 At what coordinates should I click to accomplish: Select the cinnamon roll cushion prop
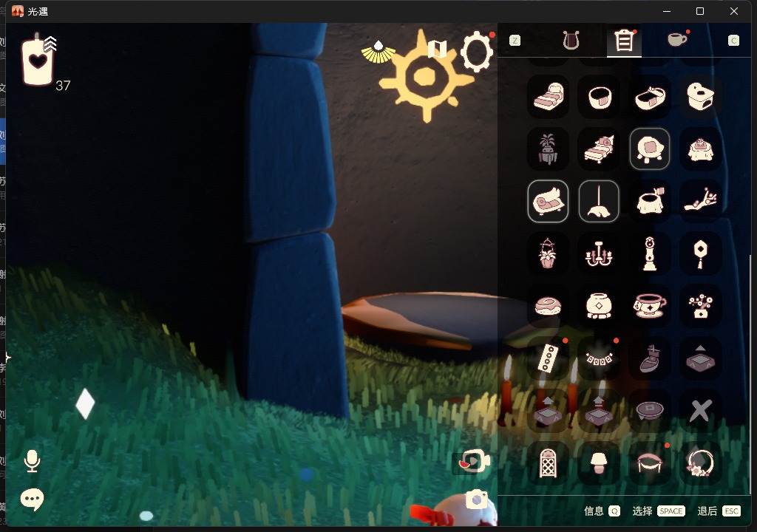pyautogui.click(x=548, y=306)
